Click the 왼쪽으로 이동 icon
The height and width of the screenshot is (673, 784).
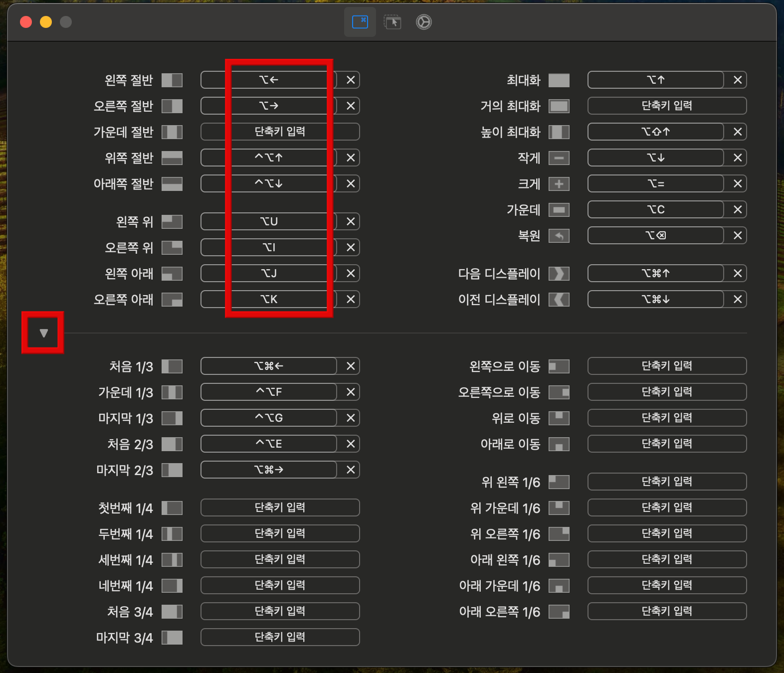click(559, 366)
